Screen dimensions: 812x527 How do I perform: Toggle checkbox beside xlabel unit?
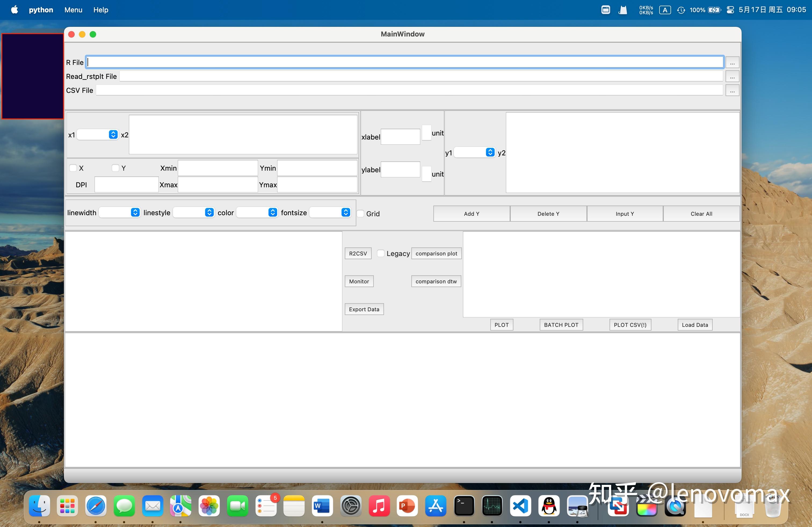(426, 133)
